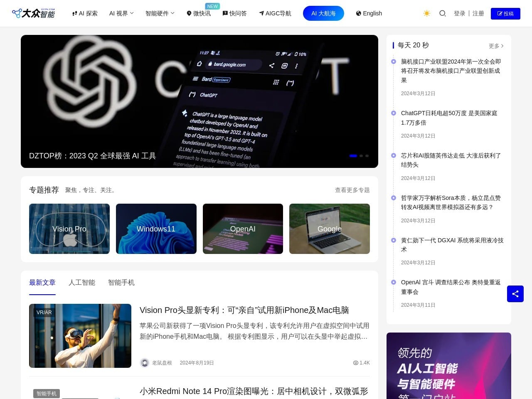The image size is (532, 399).
Task: Click the 大众智能 site logo
Action: (x=33, y=13)
